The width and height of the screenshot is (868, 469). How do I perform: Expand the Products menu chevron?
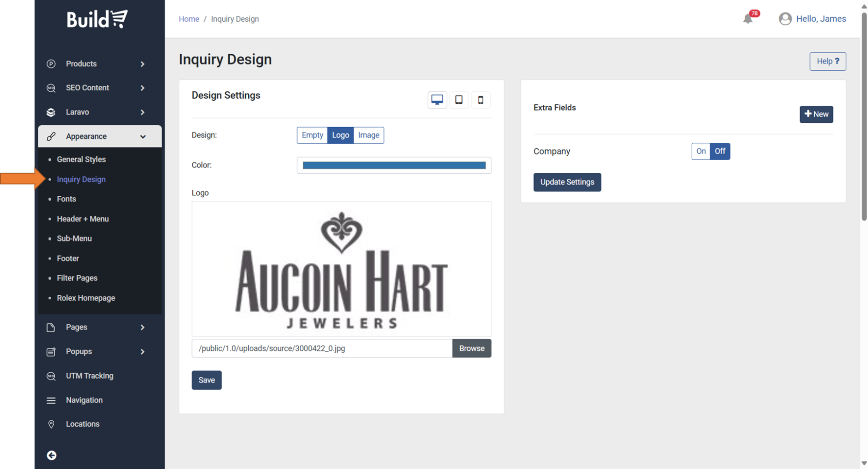point(142,64)
